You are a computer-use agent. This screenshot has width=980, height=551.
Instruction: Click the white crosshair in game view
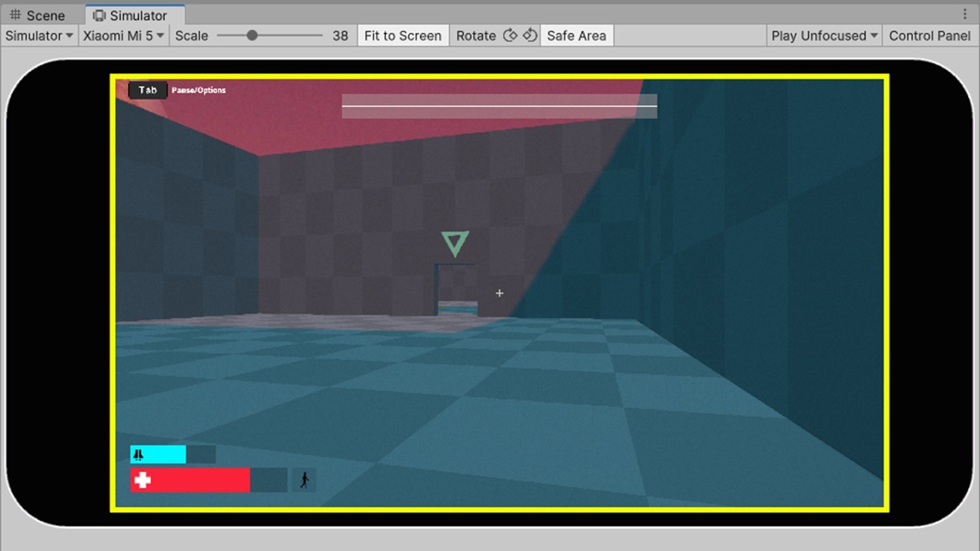pyautogui.click(x=500, y=293)
